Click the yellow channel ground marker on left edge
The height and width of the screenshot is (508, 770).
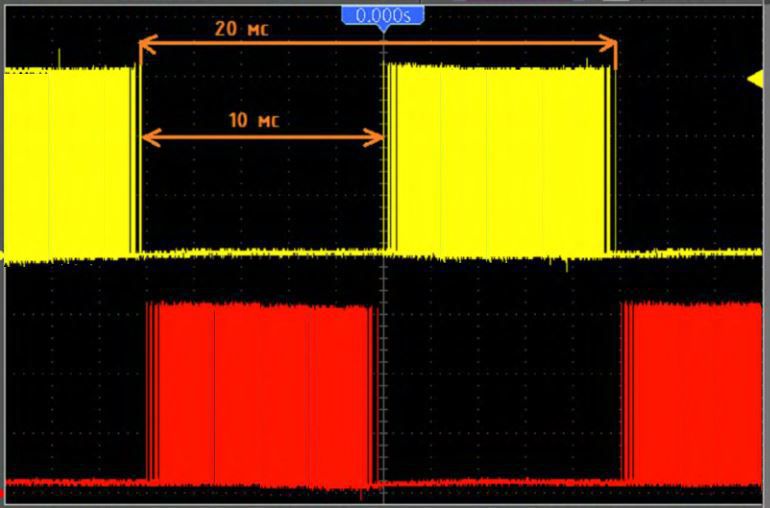(3, 253)
